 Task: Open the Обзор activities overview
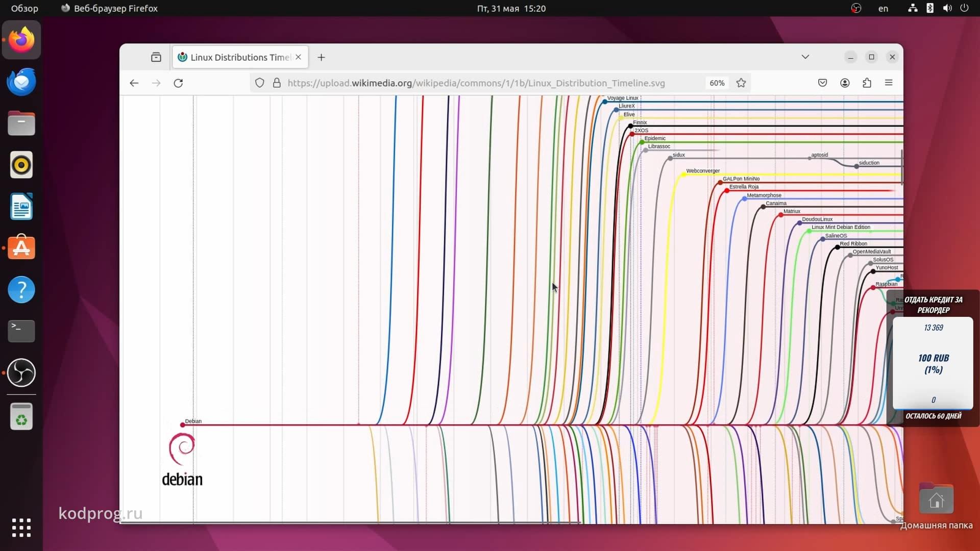point(24,8)
